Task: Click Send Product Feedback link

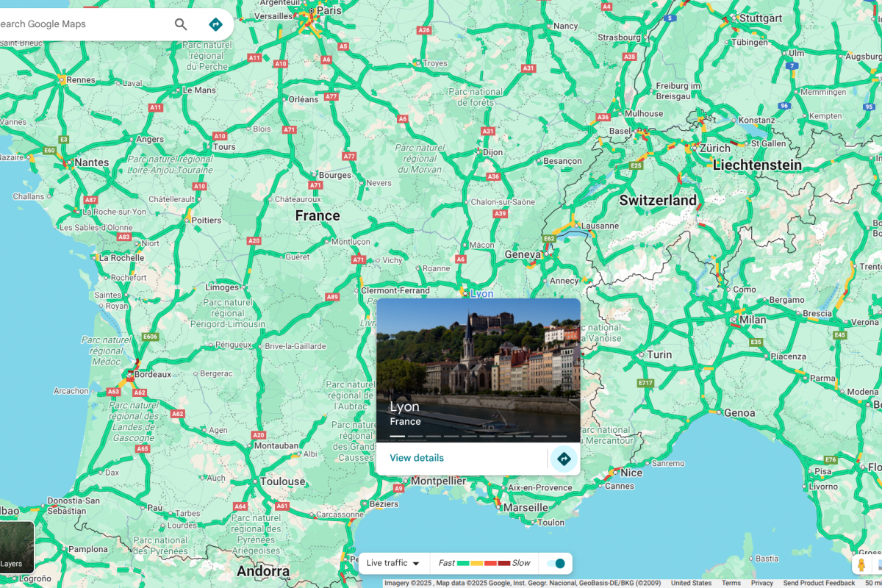Action: (x=819, y=583)
